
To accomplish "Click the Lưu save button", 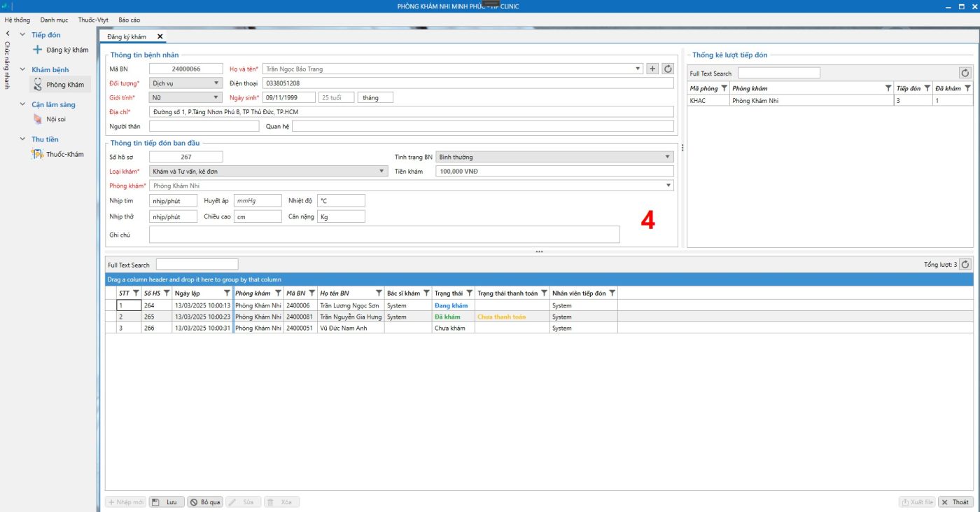I will (167, 502).
